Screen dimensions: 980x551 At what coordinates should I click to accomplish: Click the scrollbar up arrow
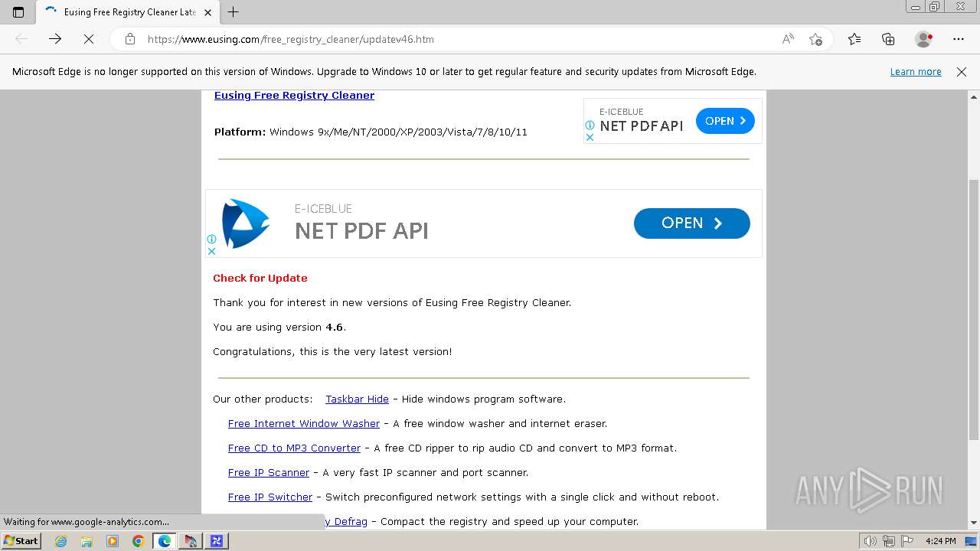coord(974,97)
